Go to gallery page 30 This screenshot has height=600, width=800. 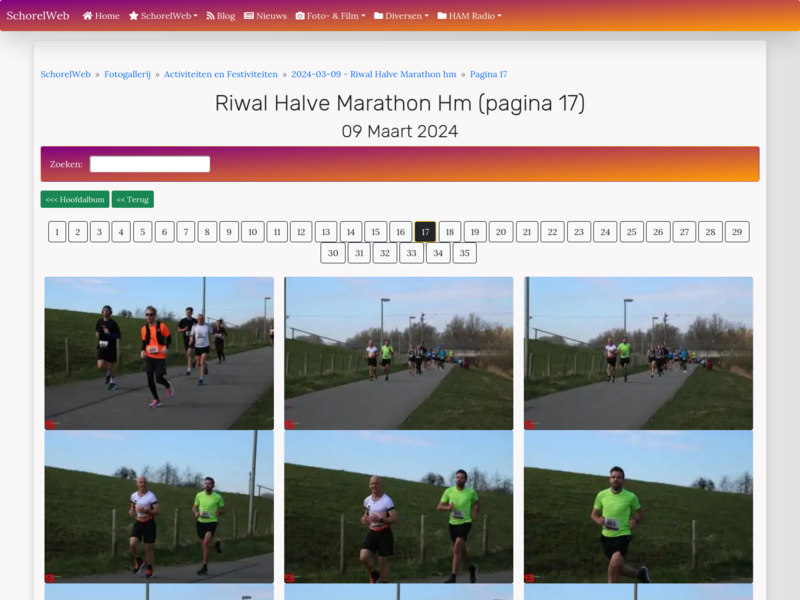(333, 253)
